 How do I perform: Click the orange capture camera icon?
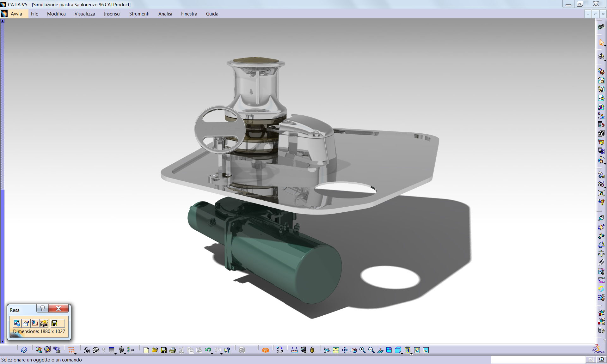(x=265, y=350)
